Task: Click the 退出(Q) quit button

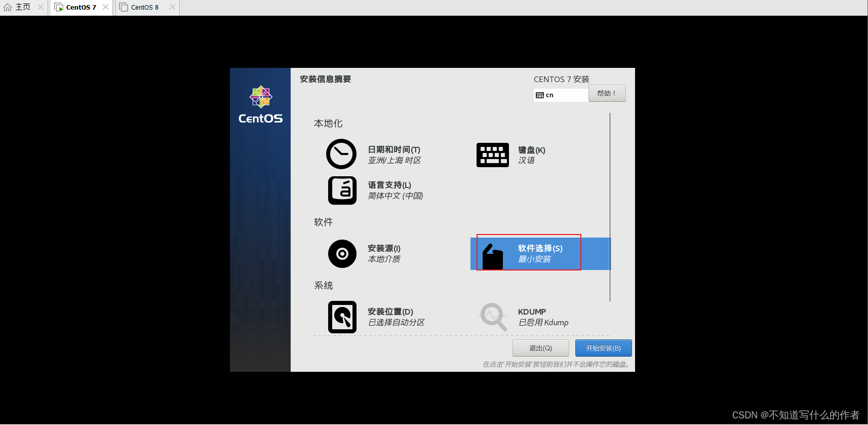Action: point(540,348)
